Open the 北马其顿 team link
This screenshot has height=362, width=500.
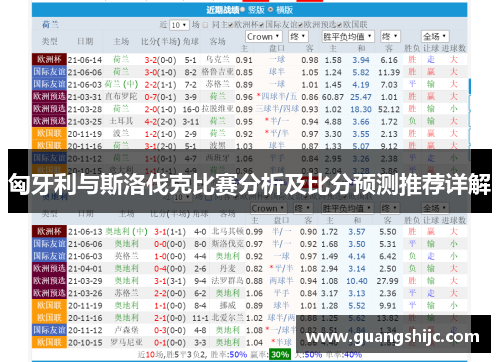coord(228,231)
